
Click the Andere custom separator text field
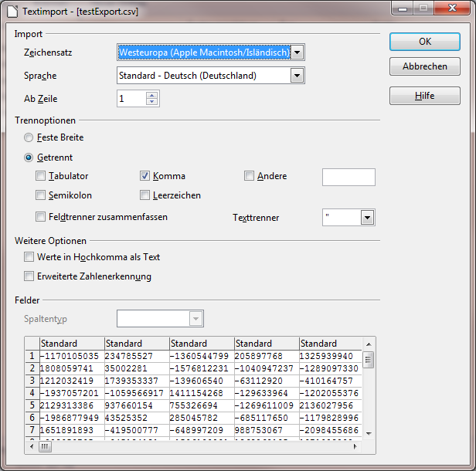point(348,177)
